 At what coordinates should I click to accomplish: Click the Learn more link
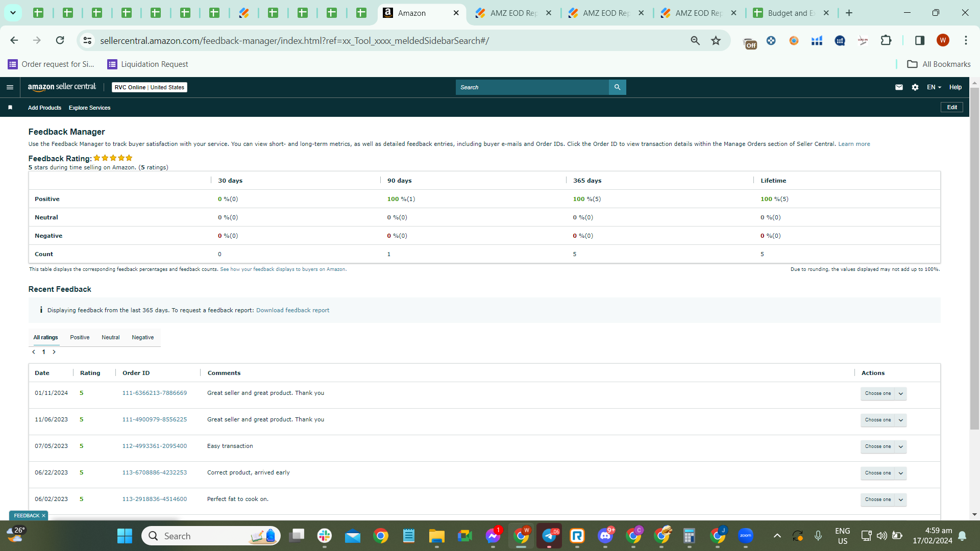(x=854, y=144)
